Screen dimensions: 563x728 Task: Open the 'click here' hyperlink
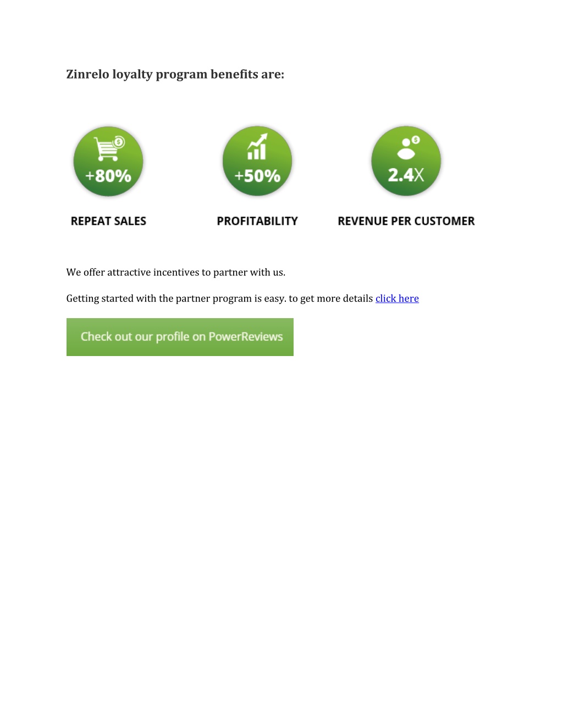pyautogui.click(x=397, y=298)
